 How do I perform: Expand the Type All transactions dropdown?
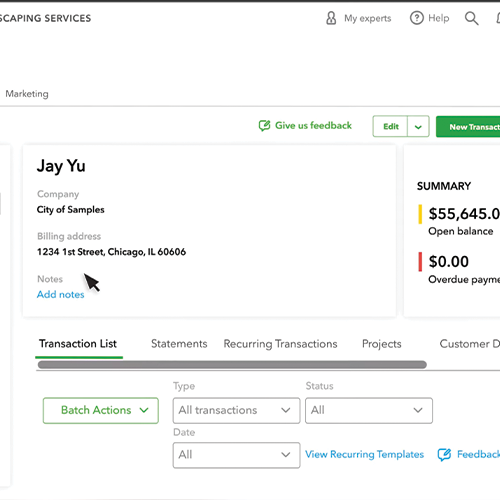[236, 410]
